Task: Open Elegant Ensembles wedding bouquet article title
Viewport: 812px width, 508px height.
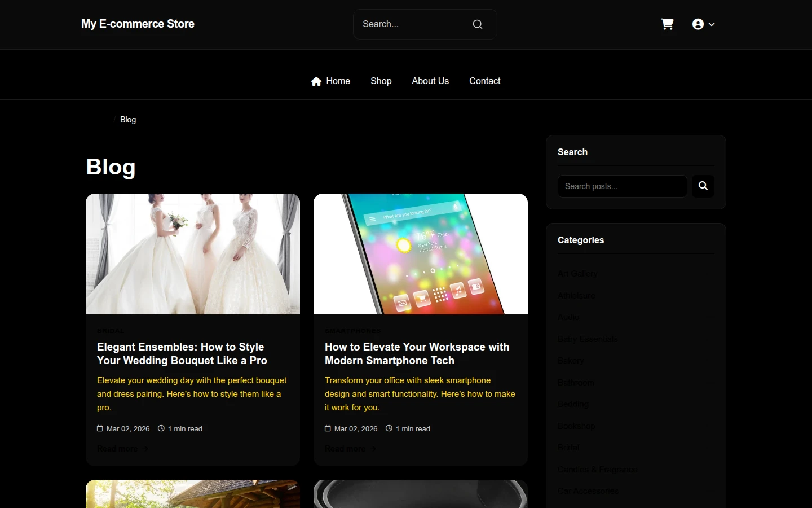Action: click(182, 354)
